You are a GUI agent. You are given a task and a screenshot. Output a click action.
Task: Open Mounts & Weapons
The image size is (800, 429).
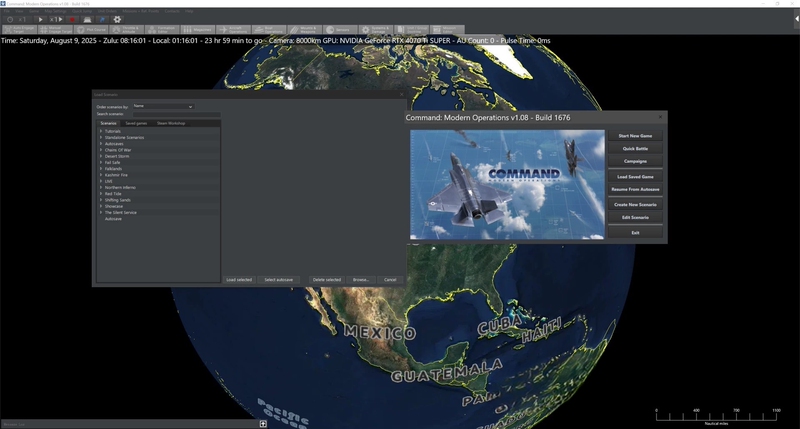pos(305,30)
